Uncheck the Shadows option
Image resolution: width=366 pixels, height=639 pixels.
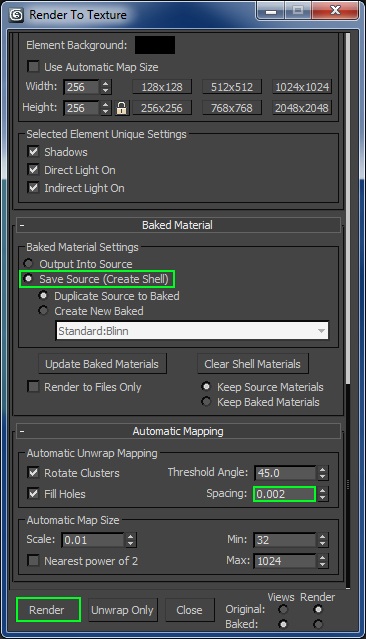(33, 152)
